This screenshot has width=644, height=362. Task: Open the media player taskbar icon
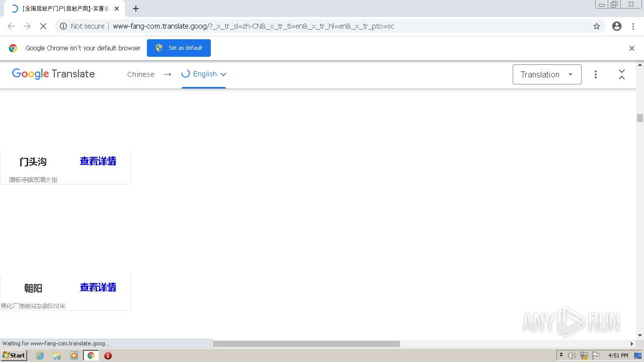(x=74, y=355)
